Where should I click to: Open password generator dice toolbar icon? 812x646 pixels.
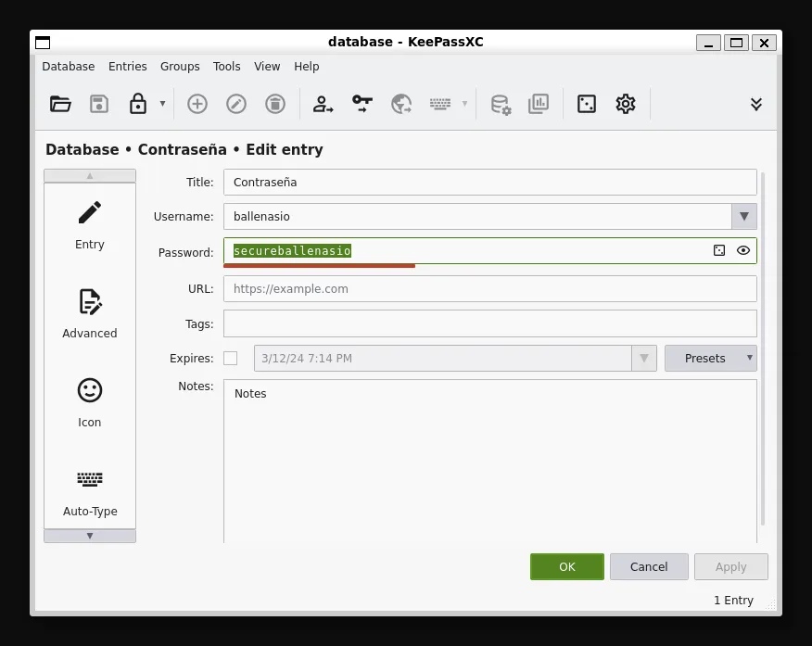tap(586, 104)
